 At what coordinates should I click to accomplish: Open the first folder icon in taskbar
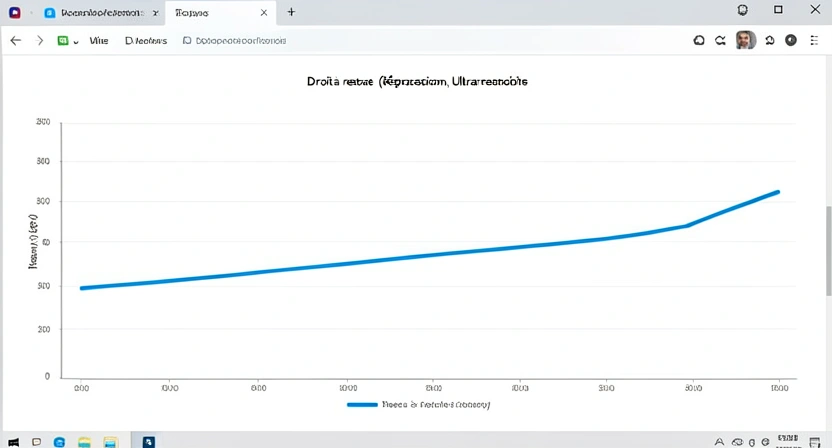84,442
